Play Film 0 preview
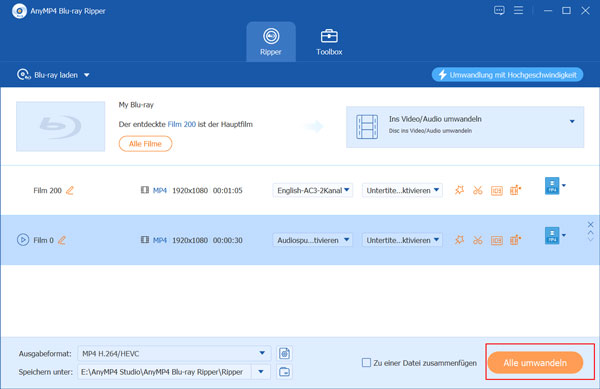The width and height of the screenshot is (600, 389). click(23, 240)
